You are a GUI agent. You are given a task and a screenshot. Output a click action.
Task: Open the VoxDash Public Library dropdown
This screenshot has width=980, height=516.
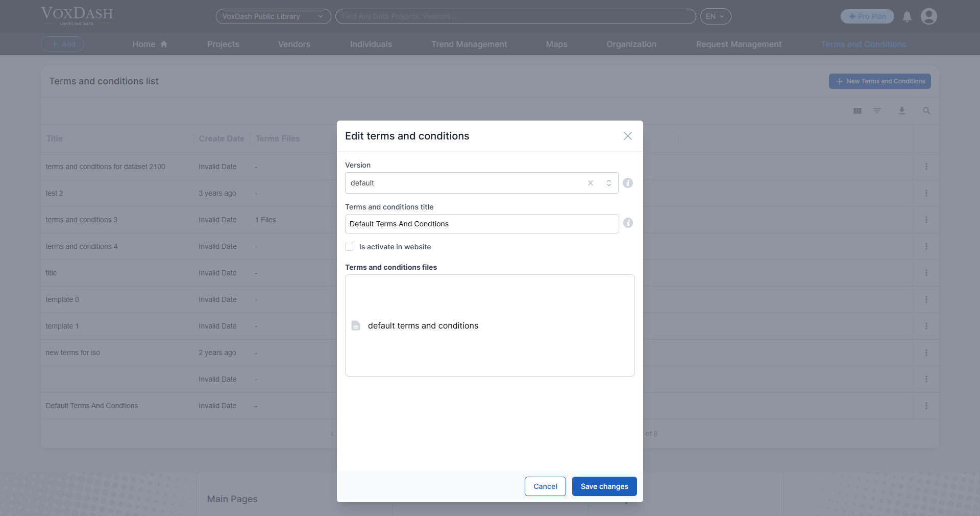[273, 16]
